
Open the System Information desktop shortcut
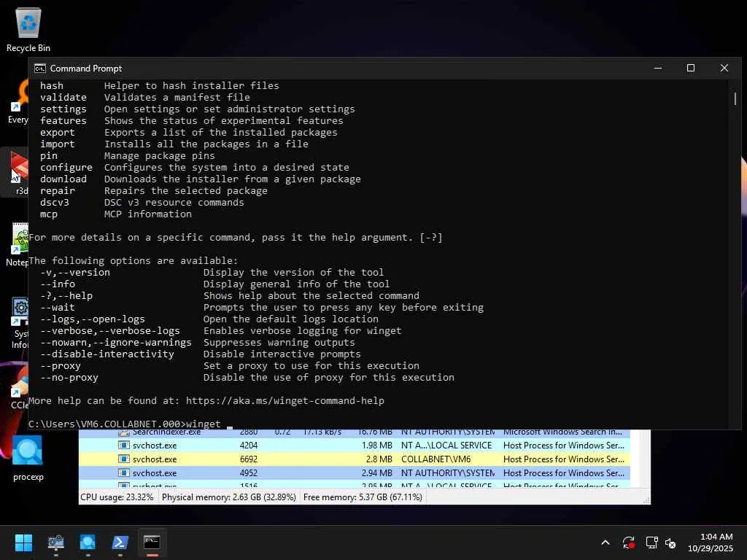click(x=20, y=323)
